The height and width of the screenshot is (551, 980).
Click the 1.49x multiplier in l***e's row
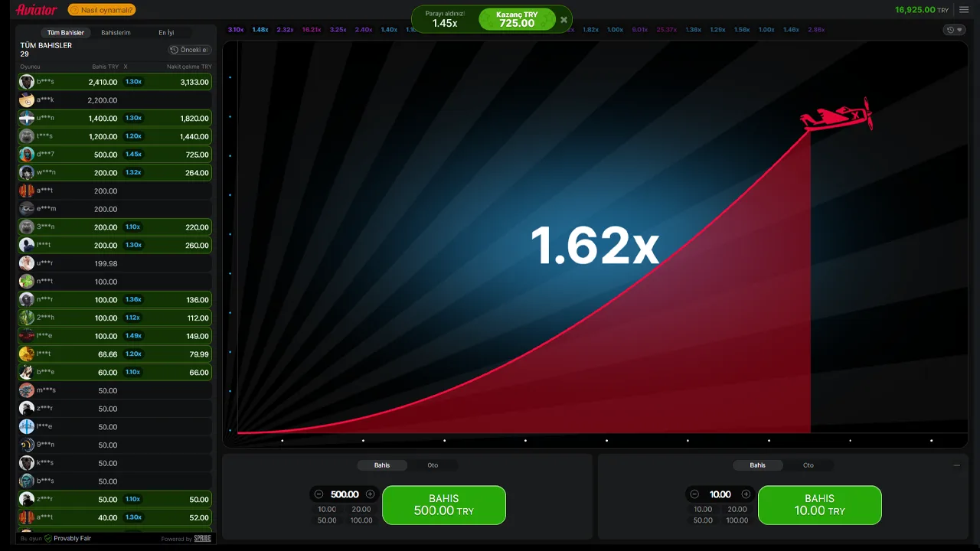click(133, 336)
